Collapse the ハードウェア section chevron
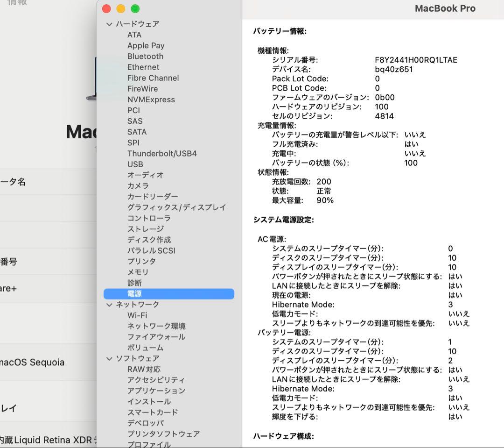 (109, 24)
